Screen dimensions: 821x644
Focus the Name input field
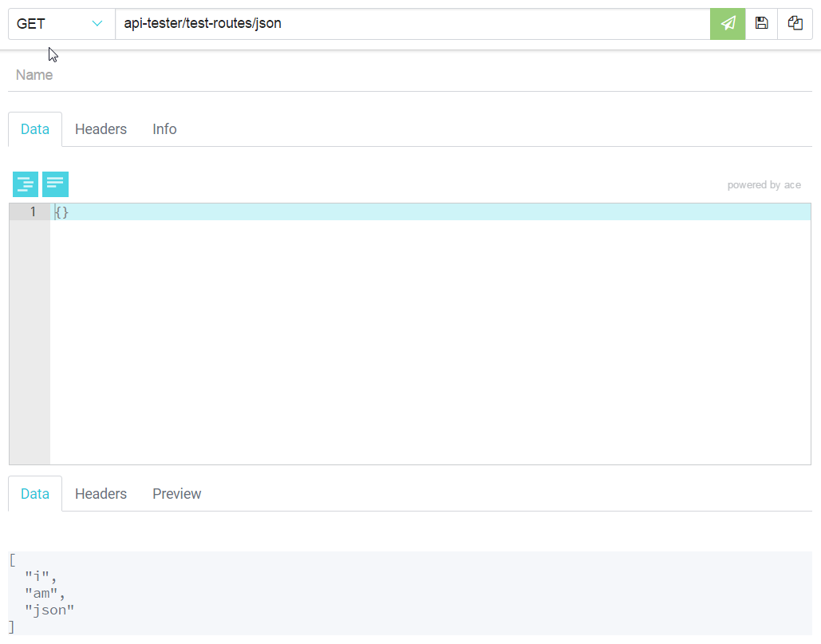pos(410,75)
